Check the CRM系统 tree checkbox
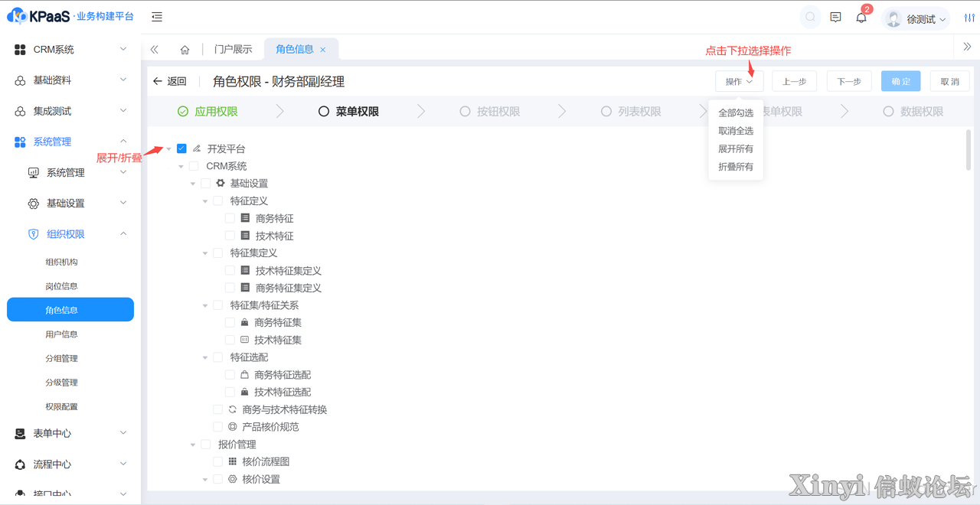Screen dimensions: 980x505 [x=194, y=166]
